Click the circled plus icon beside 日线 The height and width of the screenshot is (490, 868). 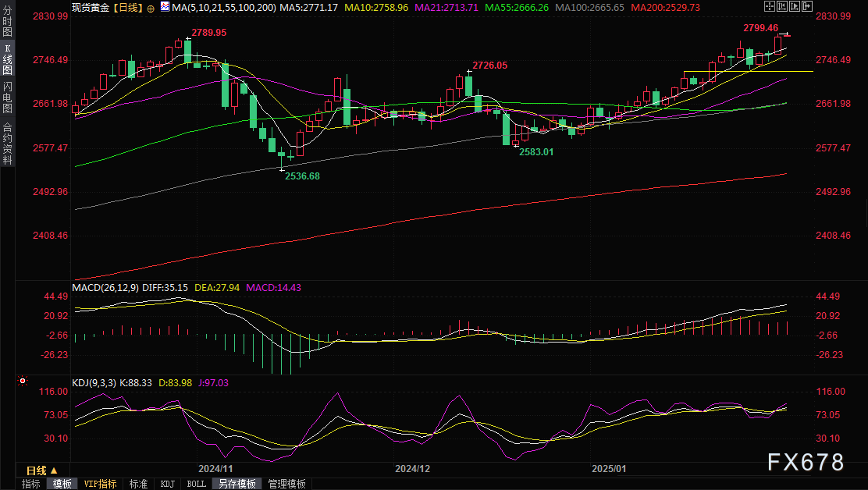(x=151, y=8)
